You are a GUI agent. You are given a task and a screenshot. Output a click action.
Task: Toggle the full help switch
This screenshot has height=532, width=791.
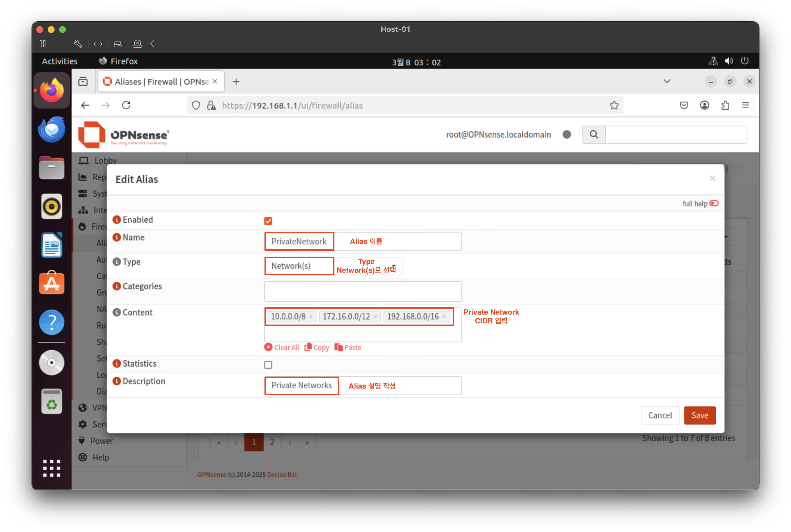pos(714,203)
